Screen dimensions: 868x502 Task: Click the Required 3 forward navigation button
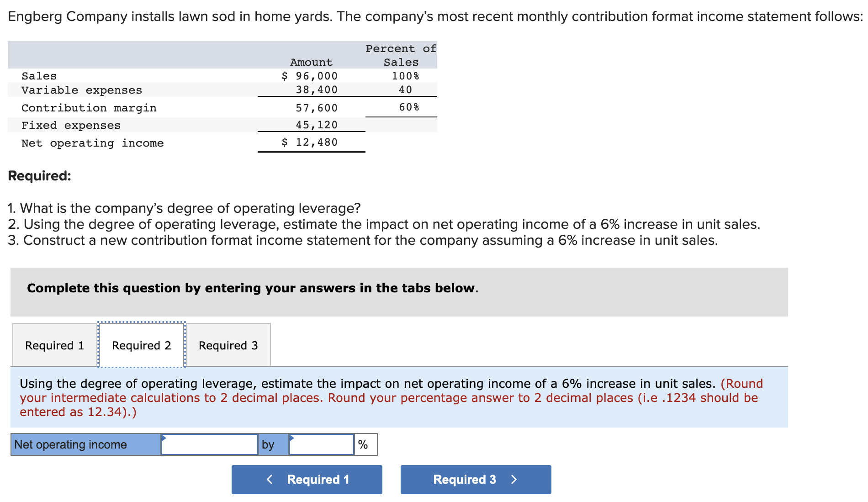tap(475, 479)
